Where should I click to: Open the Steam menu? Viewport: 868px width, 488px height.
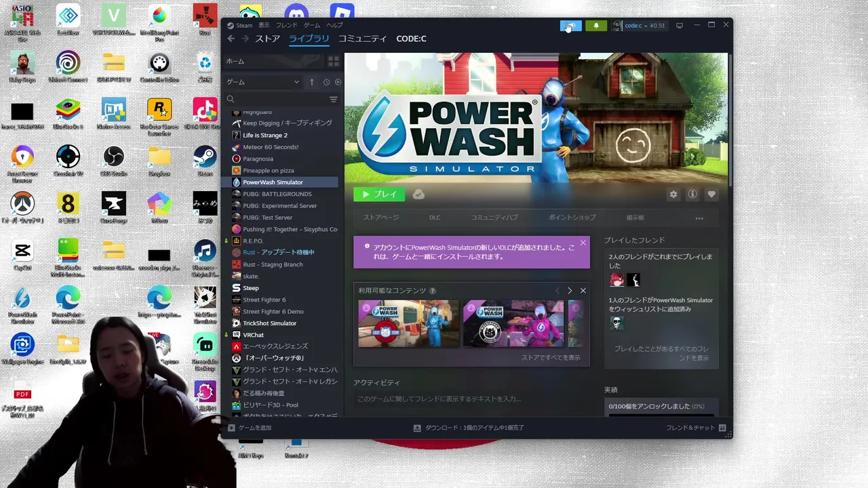pos(240,25)
